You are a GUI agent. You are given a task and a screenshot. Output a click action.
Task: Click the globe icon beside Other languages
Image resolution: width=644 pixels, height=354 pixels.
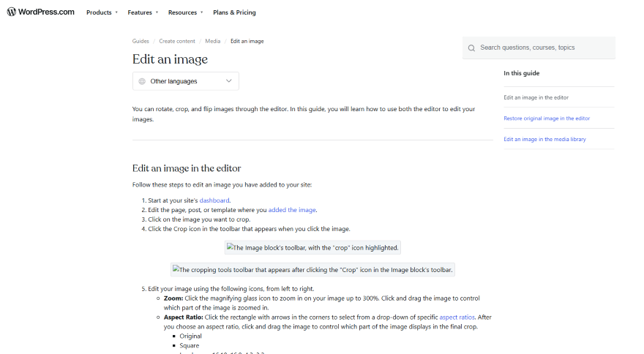coord(142,81)
